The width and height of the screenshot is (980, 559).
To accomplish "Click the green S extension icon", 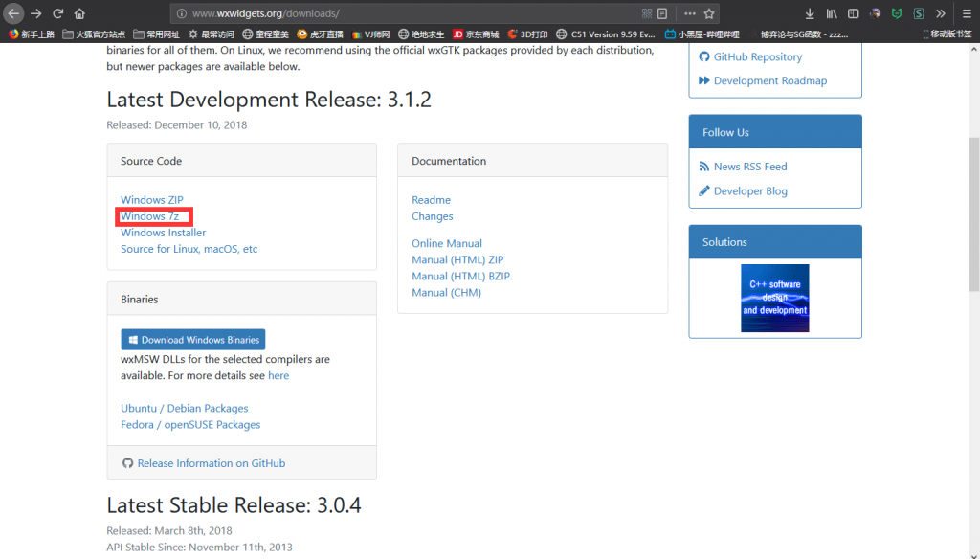I will coord(918,13).
